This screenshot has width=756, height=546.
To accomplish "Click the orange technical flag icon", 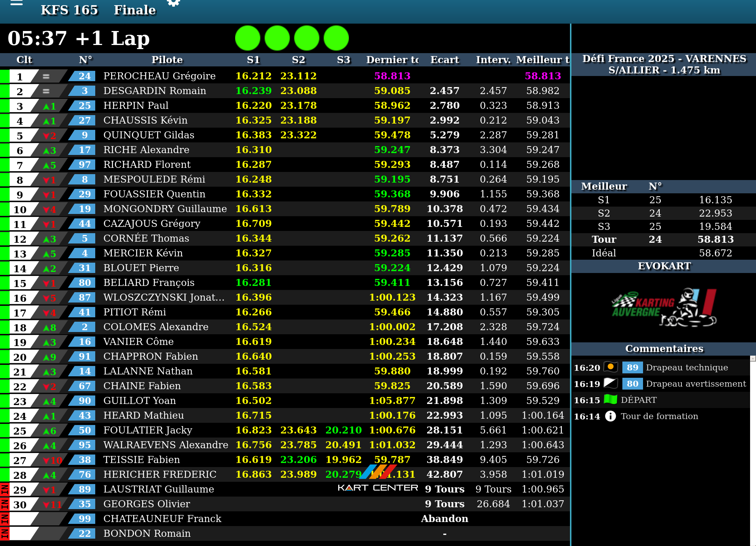I will click(x=611, y=367).
